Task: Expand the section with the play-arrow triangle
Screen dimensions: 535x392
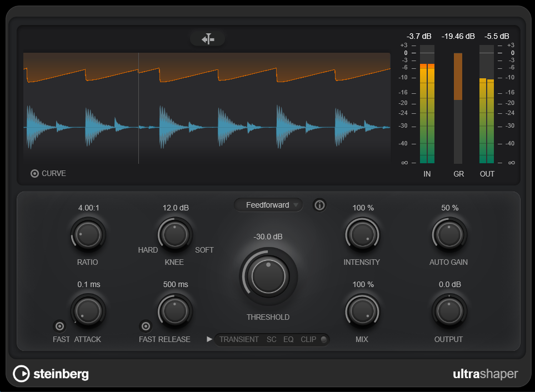Action: 209,339
